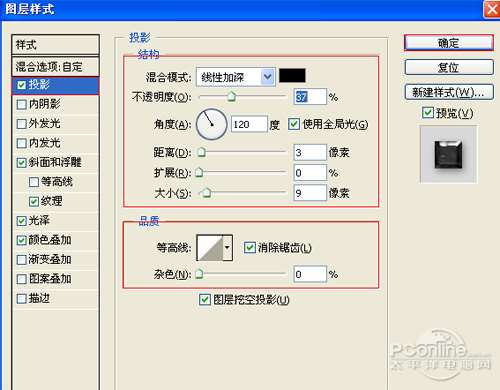The image size is (500, 390).
Task: Select the 内阴影 style row label
Action: tap(45, 104)
